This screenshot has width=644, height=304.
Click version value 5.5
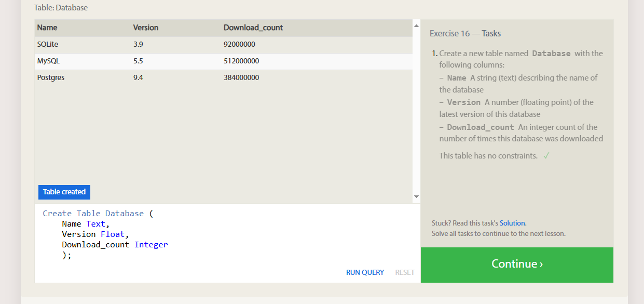(x=138, y=61)
